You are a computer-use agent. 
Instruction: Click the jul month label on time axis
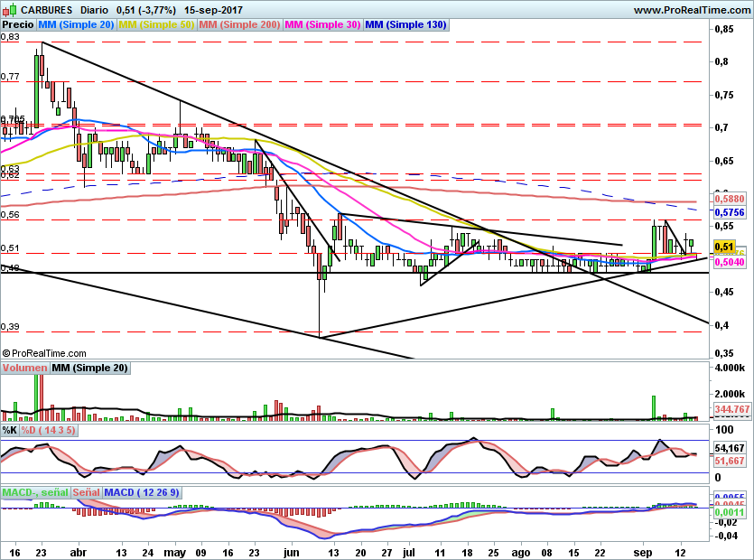409,552
